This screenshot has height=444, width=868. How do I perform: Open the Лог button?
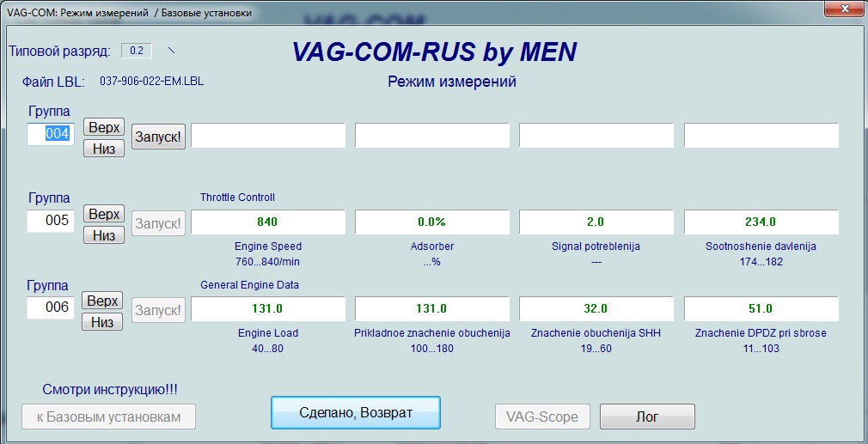[x=647, y=417]
